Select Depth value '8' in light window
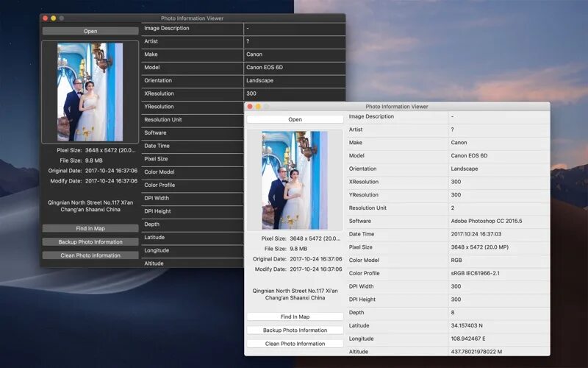The height and width of the screenshot is (368, 588). (453, 312)
